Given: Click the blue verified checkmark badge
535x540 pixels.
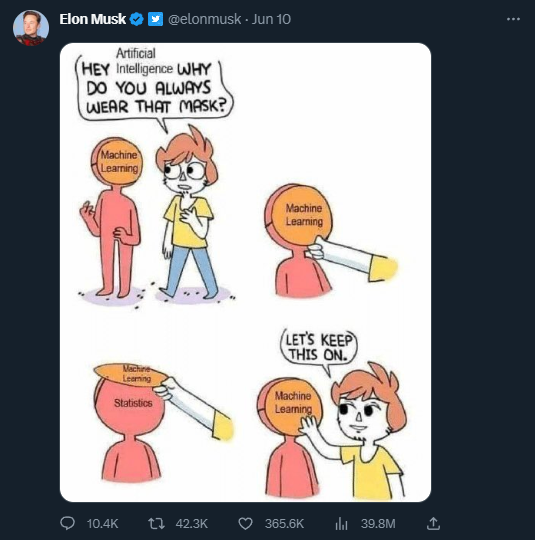Looking at the screenshot, I should pyautogui.click(x=136, y=19).
